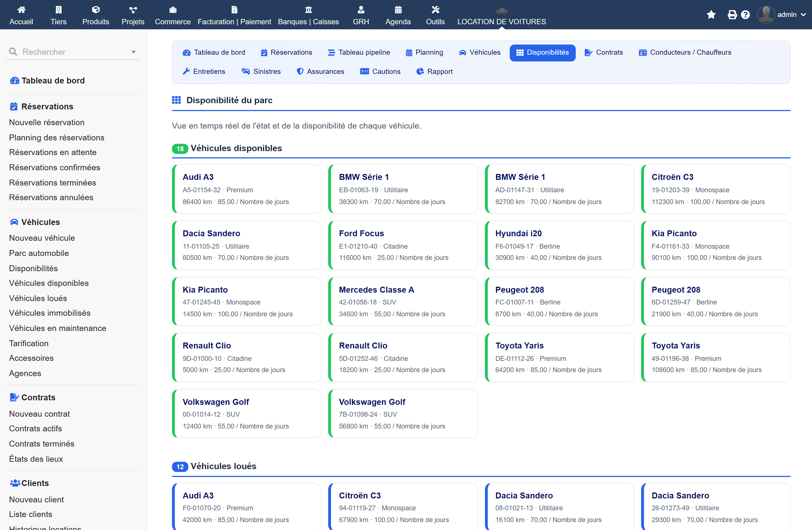Open Renault Clio 9D-01000-10 card
The height and width of the screenshot is (530, 812).
247,357
